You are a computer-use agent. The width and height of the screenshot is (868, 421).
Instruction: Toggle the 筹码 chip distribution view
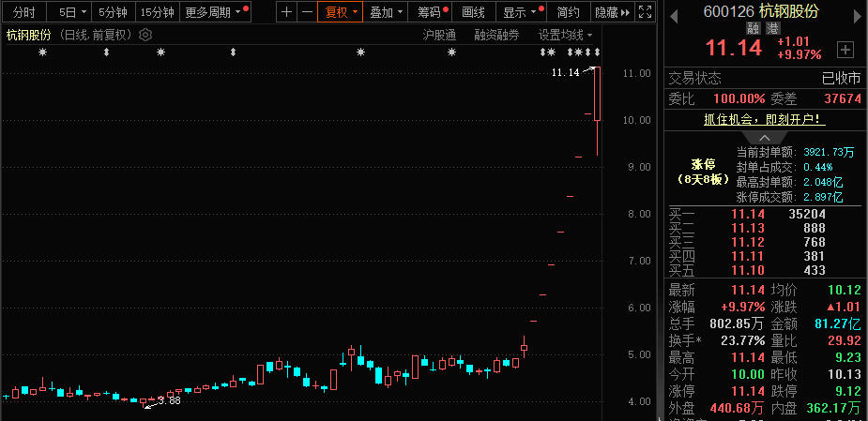tap(433, 12)
